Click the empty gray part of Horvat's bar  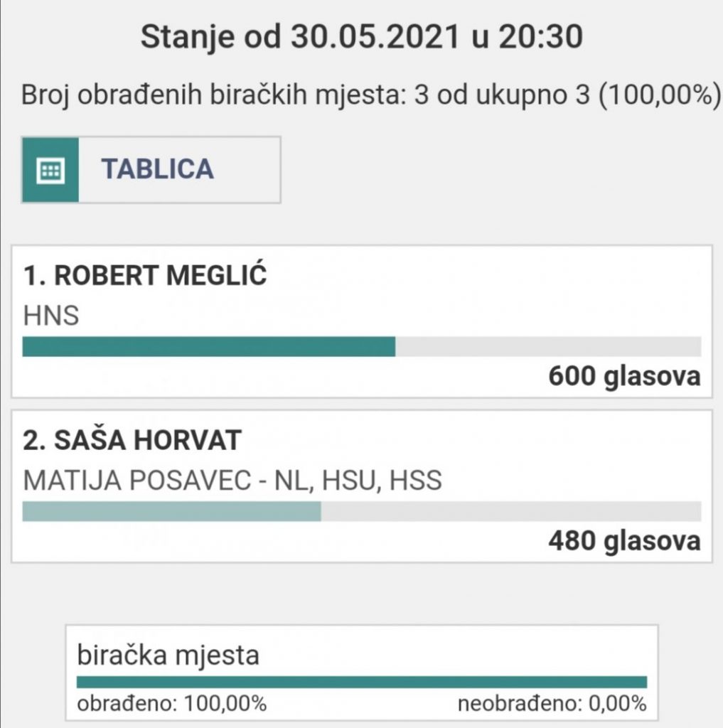(510, 511)
